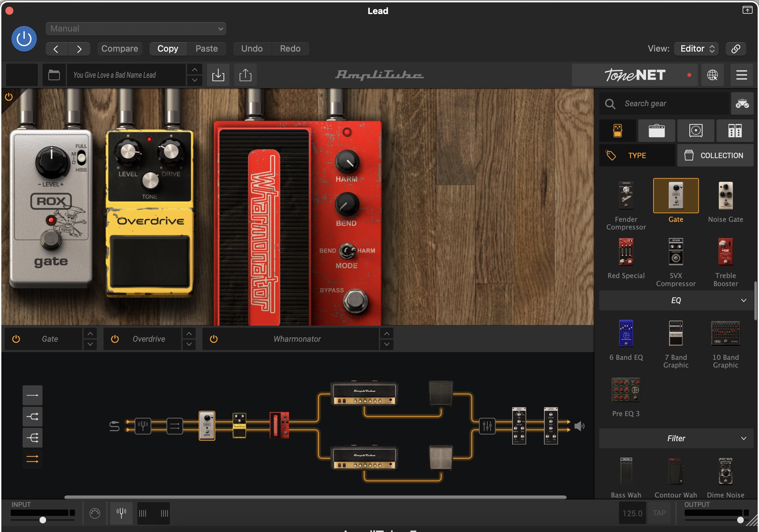The width and height of the screenshot is (759, 532).
Task: Click the tuner block in signal chain
Action: (x=143, y=426)
